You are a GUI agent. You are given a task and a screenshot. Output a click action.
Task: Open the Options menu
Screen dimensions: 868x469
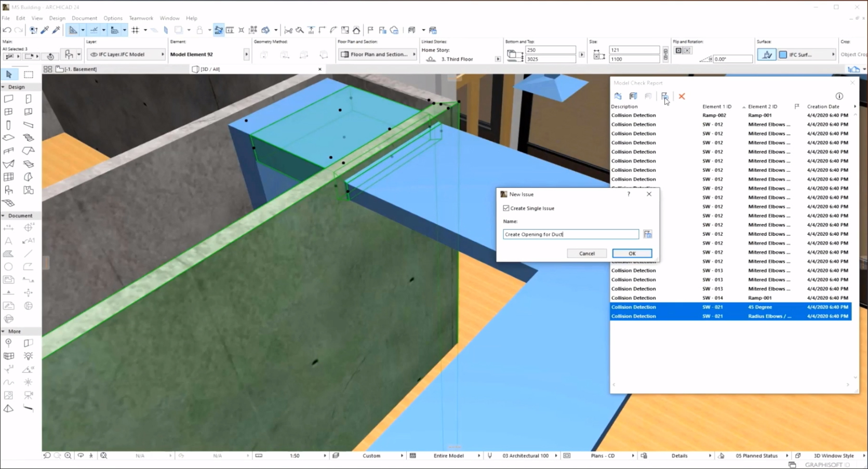[x=113, y=18]
